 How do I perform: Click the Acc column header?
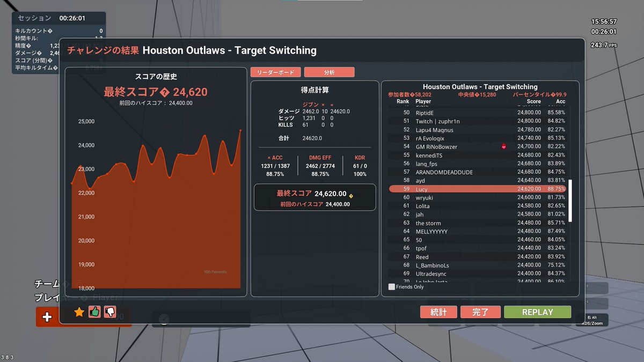[560, 101]
